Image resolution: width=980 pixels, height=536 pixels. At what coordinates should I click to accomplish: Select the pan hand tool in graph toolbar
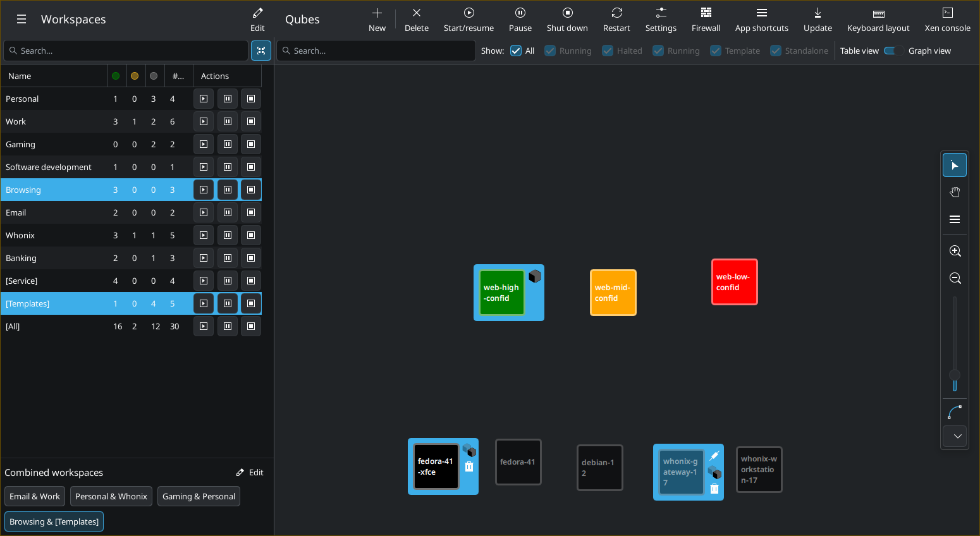click(955, 192)
